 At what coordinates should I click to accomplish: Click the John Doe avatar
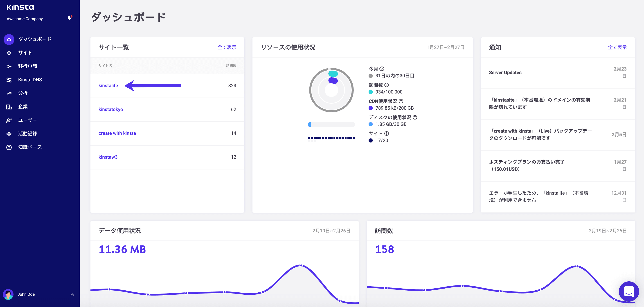click(x=8, y=294)
